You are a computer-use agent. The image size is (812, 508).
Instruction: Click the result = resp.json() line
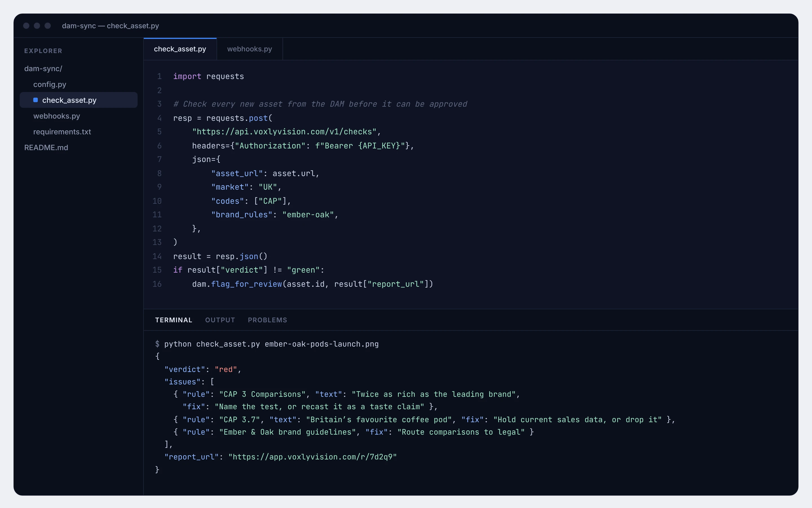click(220, 256)
